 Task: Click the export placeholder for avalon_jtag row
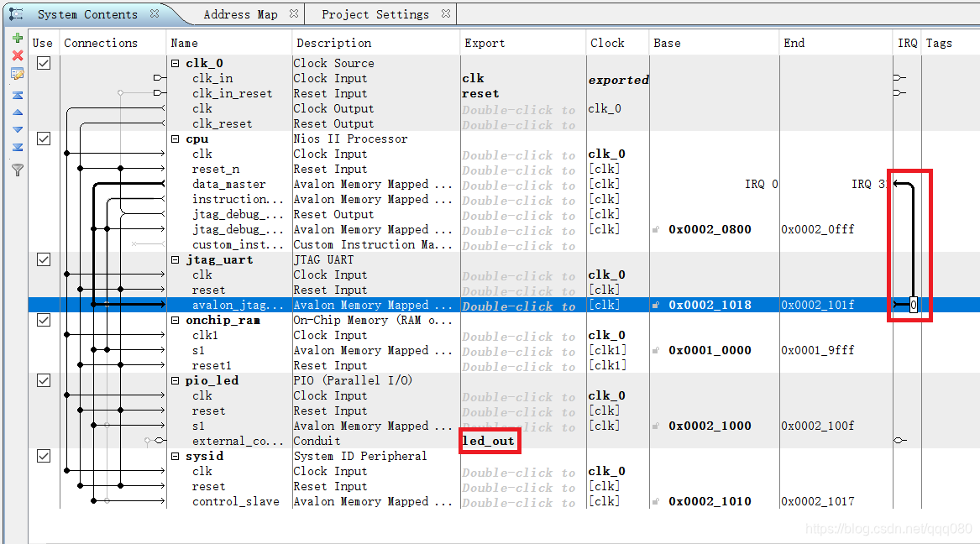(x=519, y=306)
